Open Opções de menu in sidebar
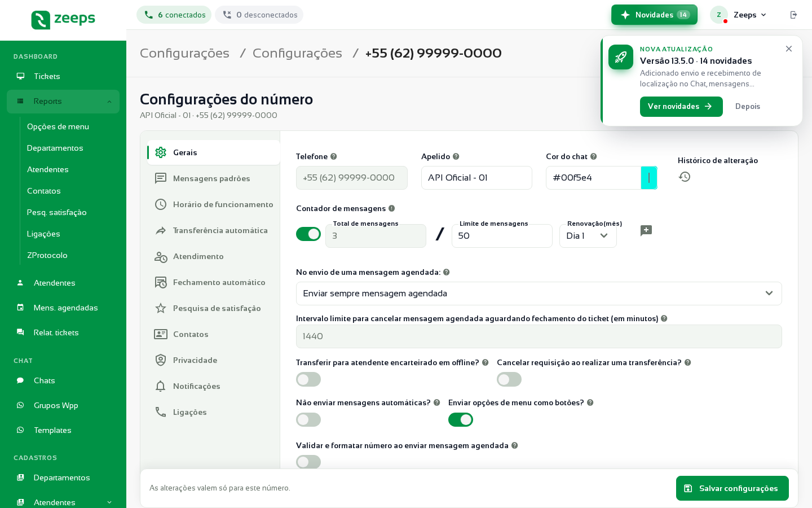 (58, 126)
